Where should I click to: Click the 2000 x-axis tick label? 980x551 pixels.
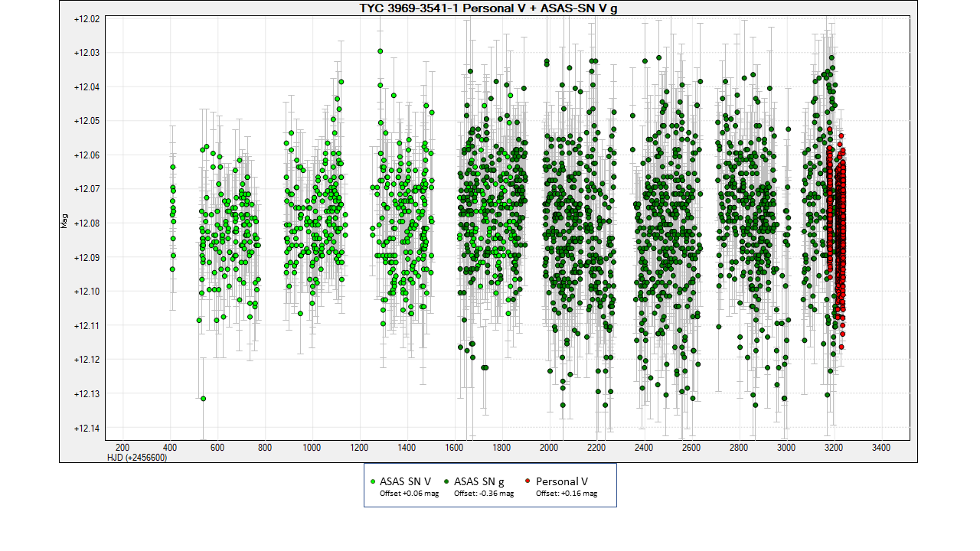(x=549, y=447)
